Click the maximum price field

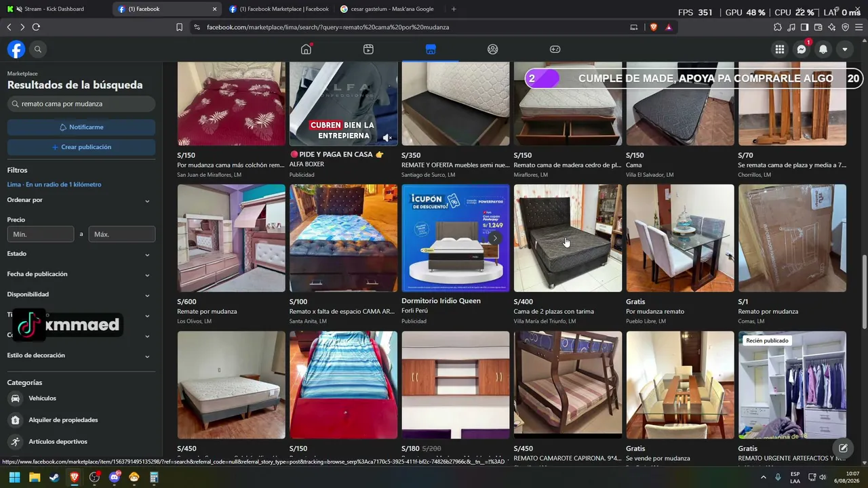122,234
